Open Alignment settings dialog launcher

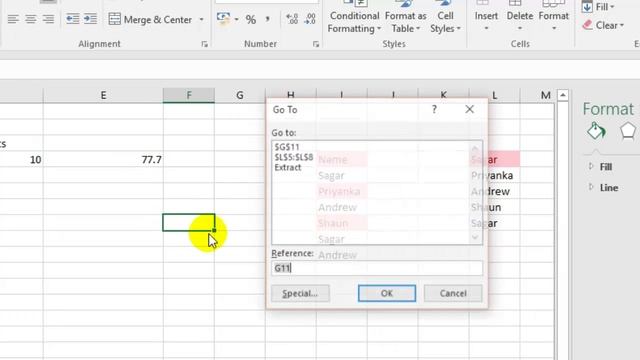click(204, 44)
